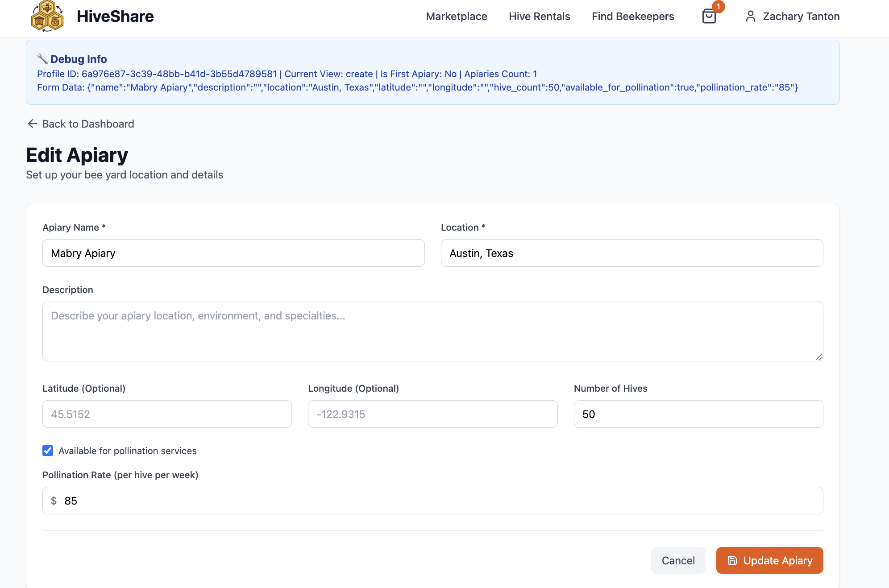Click the save icon on Update Apiary

732,560
